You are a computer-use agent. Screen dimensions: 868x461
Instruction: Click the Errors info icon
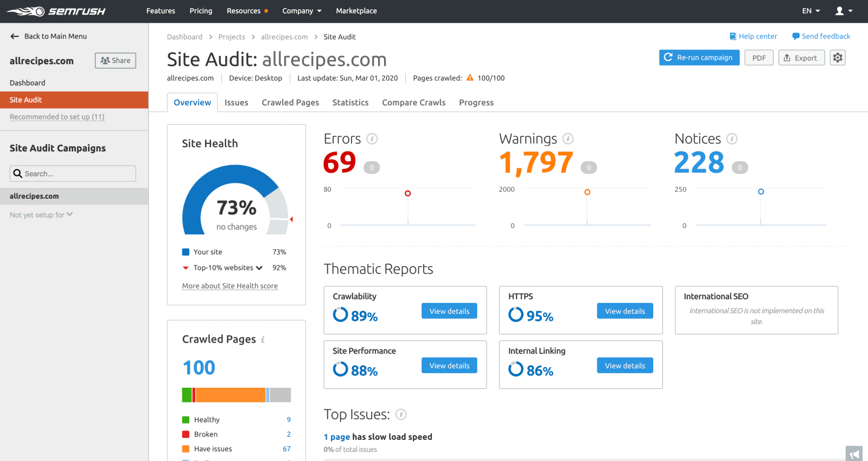pyautogui.click(x=372, y=139)
